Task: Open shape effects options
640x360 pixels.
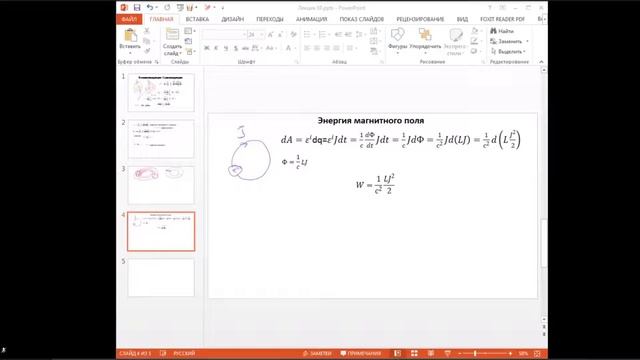Action: point(475,51)
